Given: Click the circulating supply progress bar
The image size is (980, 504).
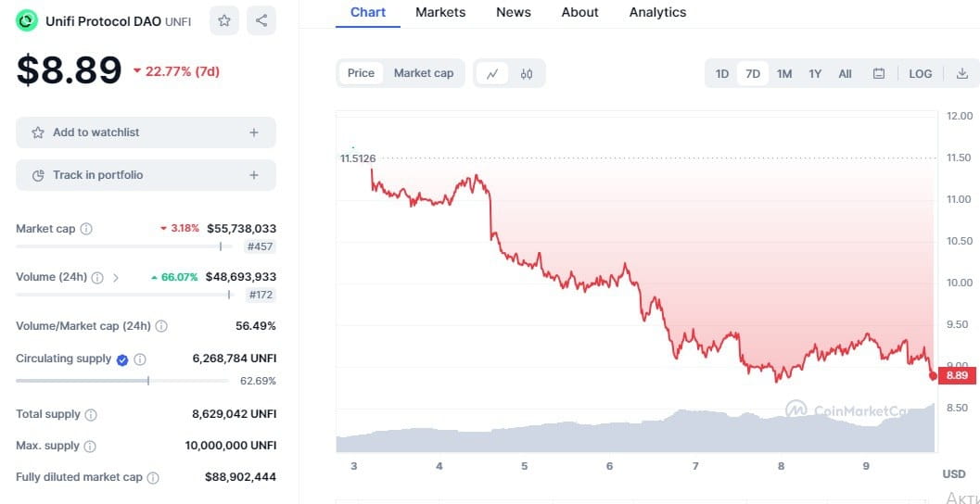Looking at the screenshot, I should click(121, 381).
